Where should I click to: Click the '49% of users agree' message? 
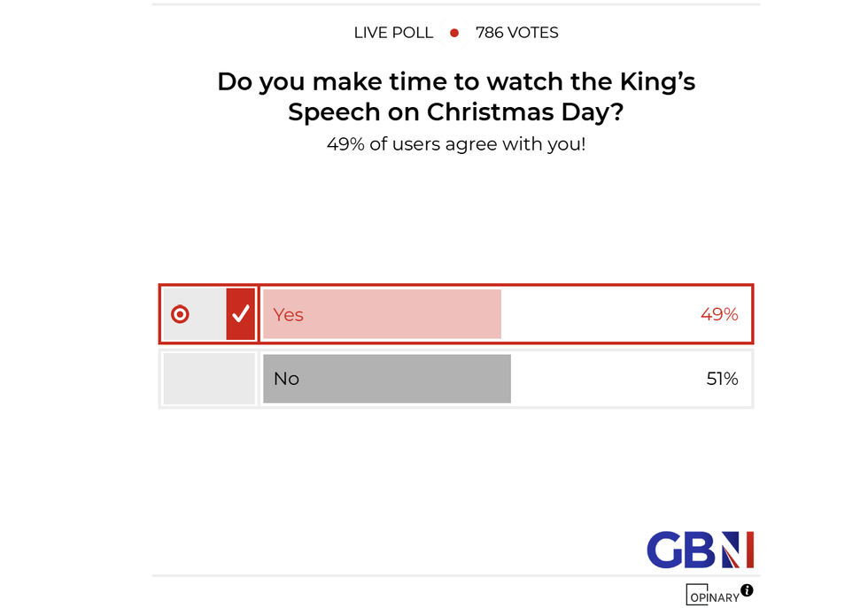(x=455, y=143)
